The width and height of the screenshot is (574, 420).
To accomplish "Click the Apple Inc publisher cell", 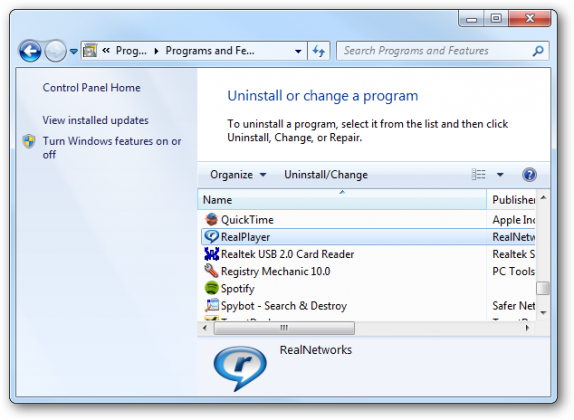I will (513, 220).
